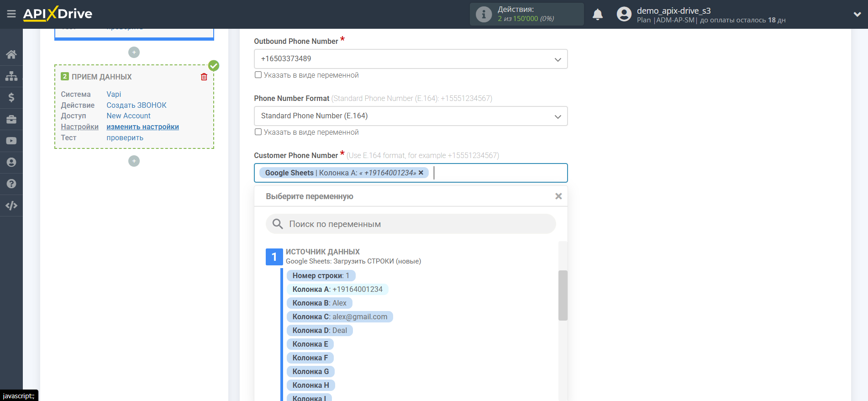Image resolution: width=868 pixels, height=401 pixels.
Task: Click the ApiX-Drive logo
Action: pos(58,14)
